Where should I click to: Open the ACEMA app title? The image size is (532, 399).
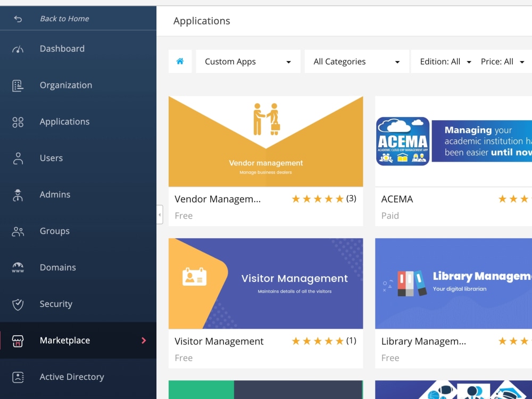[397, 199]
